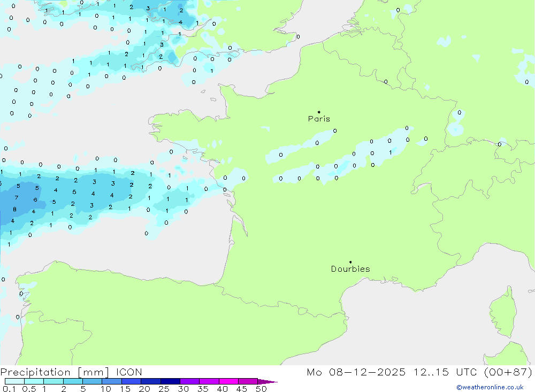Screen dimensions: 535x392
Task: Click the precipitation value '6' over Atlantic
Action: pyautogui.click(x=35, y=200)
